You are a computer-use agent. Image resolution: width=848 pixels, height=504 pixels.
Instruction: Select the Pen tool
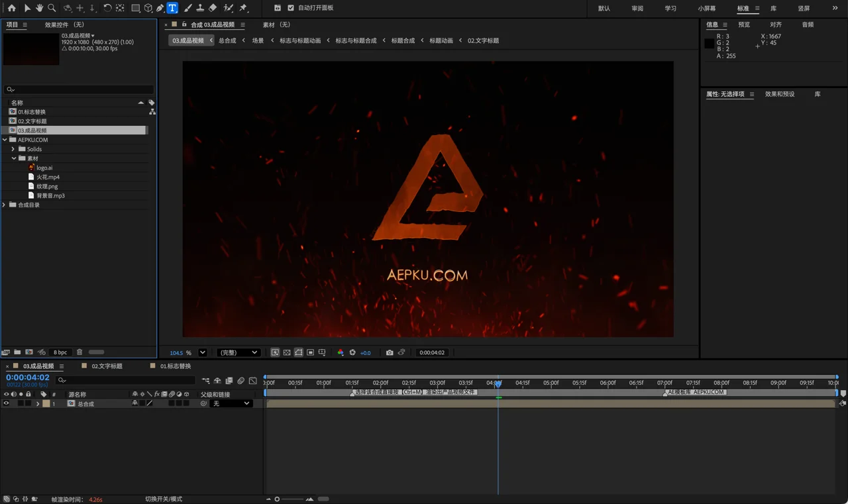[x=160, y=8]
